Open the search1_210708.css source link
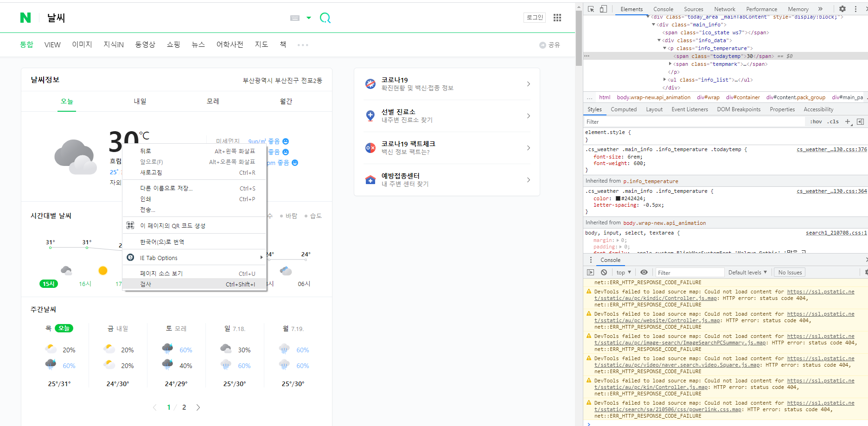 836,233
